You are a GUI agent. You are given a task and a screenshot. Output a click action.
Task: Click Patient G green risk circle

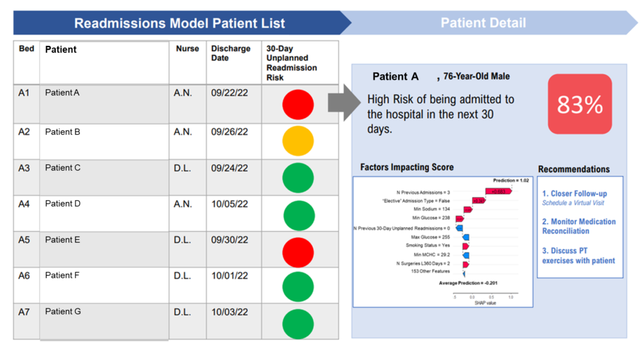pos(297,321)
